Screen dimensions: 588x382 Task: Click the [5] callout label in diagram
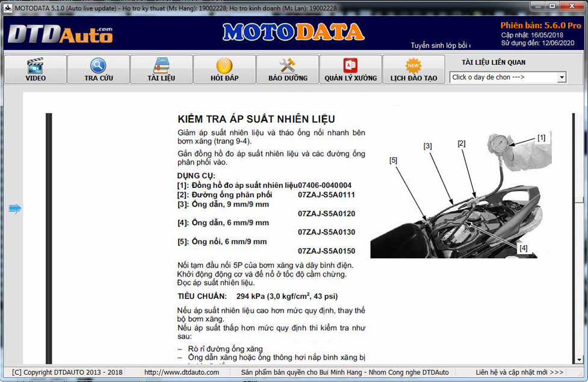pyautogui.click(x=393, y=160)
